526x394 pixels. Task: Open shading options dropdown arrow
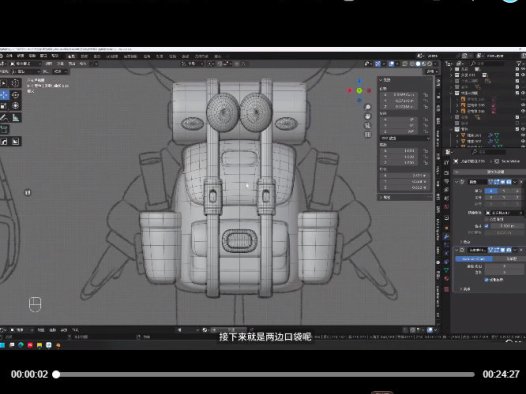coord(435,64)
